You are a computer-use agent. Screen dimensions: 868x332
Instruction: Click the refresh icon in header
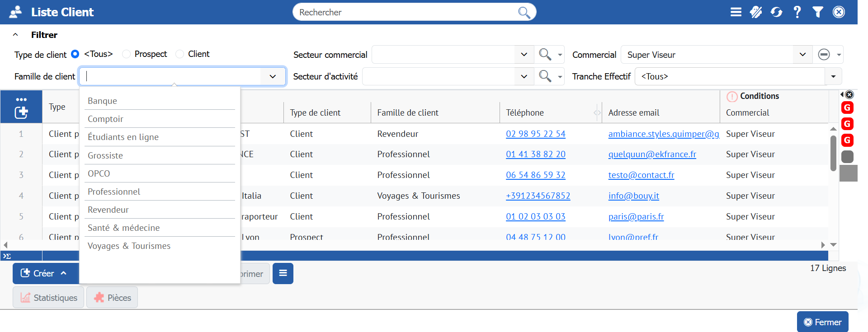point(776,12)
